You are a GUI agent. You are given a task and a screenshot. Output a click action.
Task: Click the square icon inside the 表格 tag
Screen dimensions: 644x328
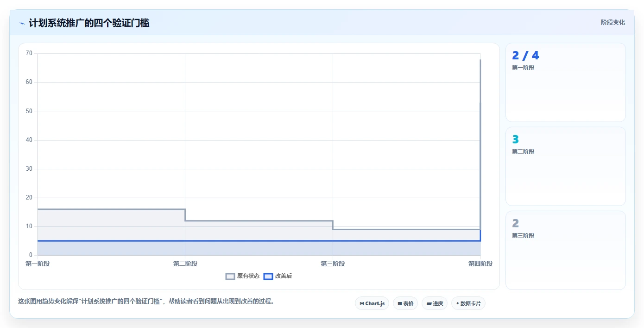click(400, 303)
